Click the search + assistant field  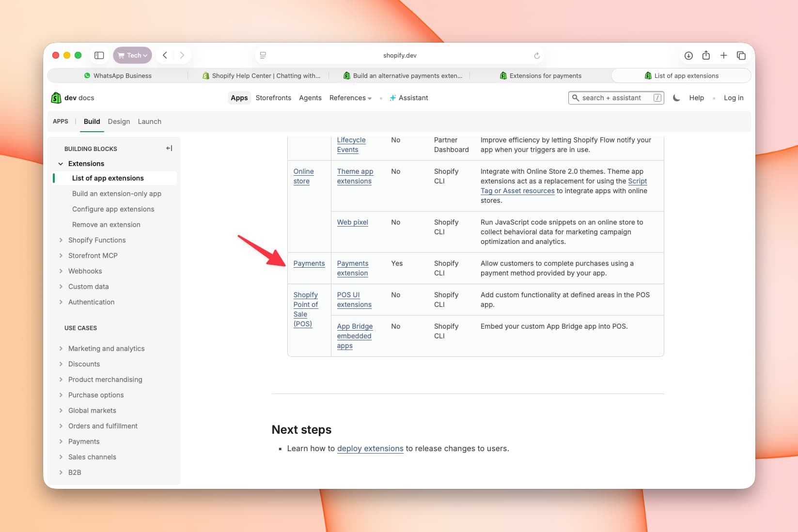tap(616, 98)
